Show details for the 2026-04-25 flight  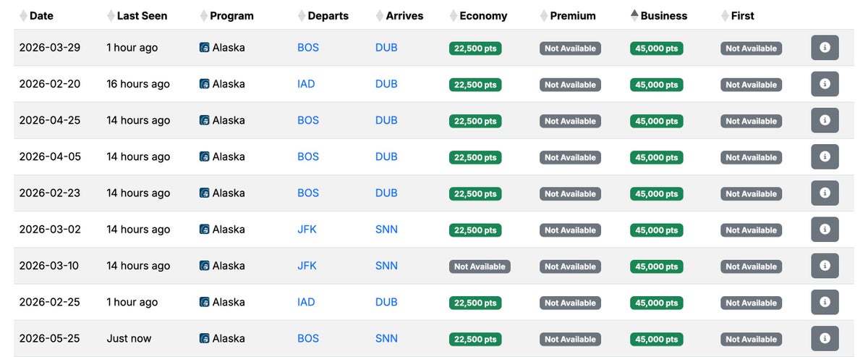[825, 120]
